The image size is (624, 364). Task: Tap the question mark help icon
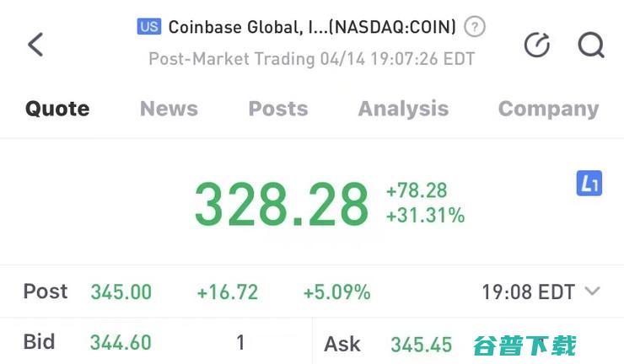tap(475, 27)
